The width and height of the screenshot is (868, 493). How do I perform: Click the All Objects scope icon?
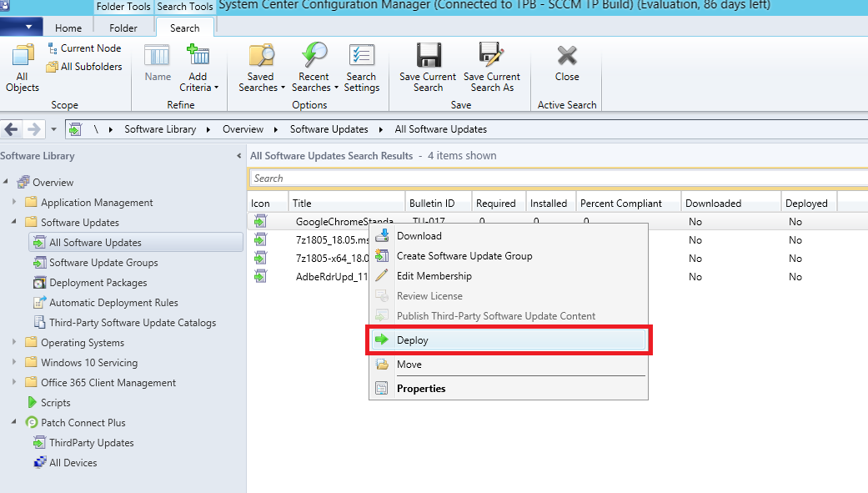pyautogui.click(x=23, y=56)
